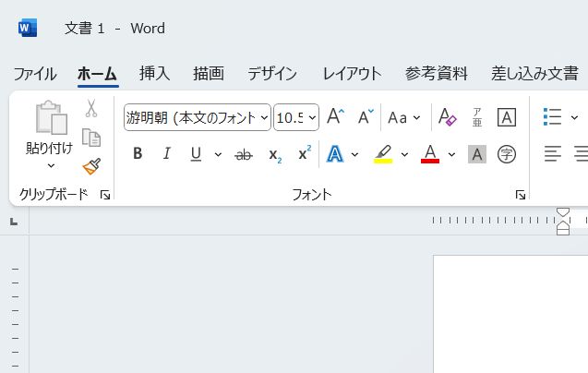588x373 pixels.
Task: Go to the デザイン tab
Action: click(x=272, y=74)
